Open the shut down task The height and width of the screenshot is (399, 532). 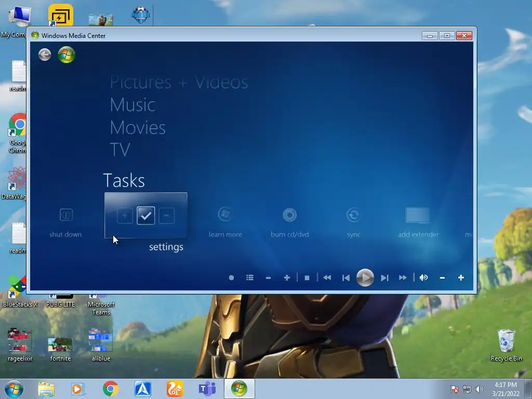pyautogui.click(x=65, y=223)
